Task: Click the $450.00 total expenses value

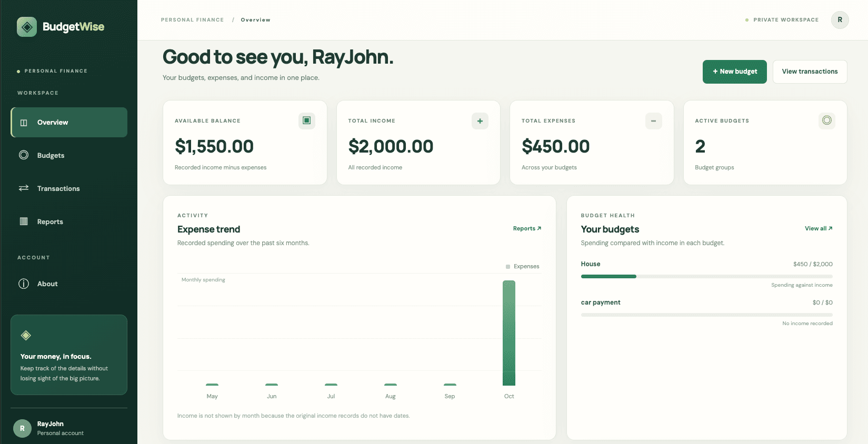Action: click(556, 146)
